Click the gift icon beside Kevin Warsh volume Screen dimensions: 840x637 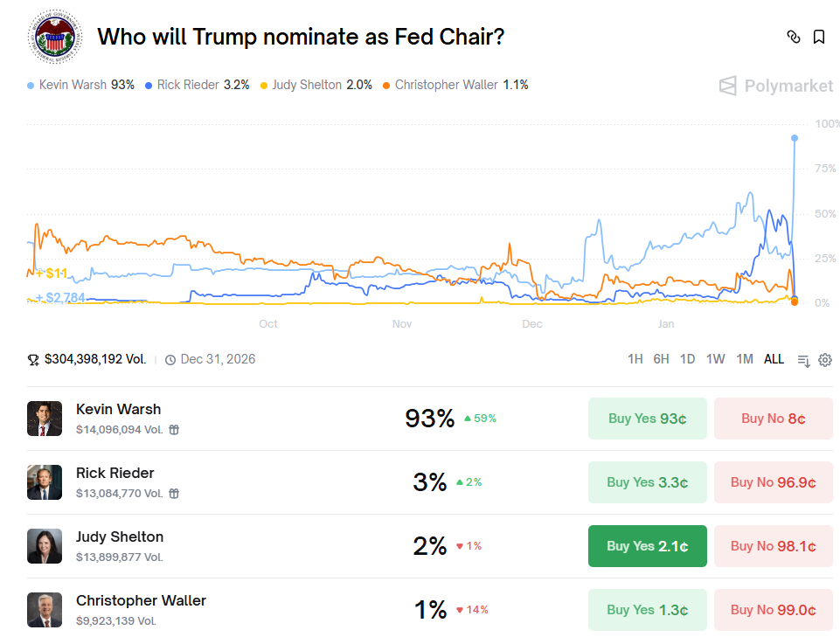(x=174, y=430)
